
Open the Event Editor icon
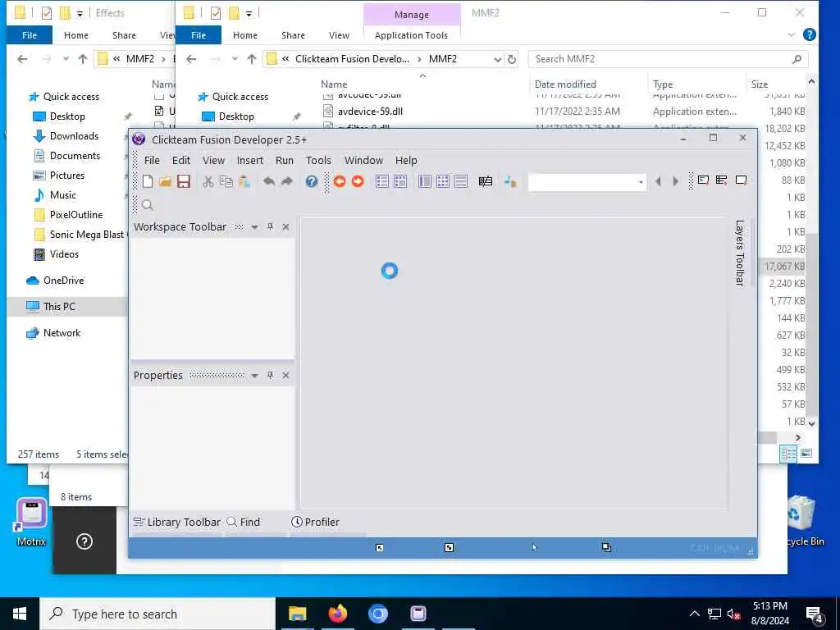click(425, 181)
